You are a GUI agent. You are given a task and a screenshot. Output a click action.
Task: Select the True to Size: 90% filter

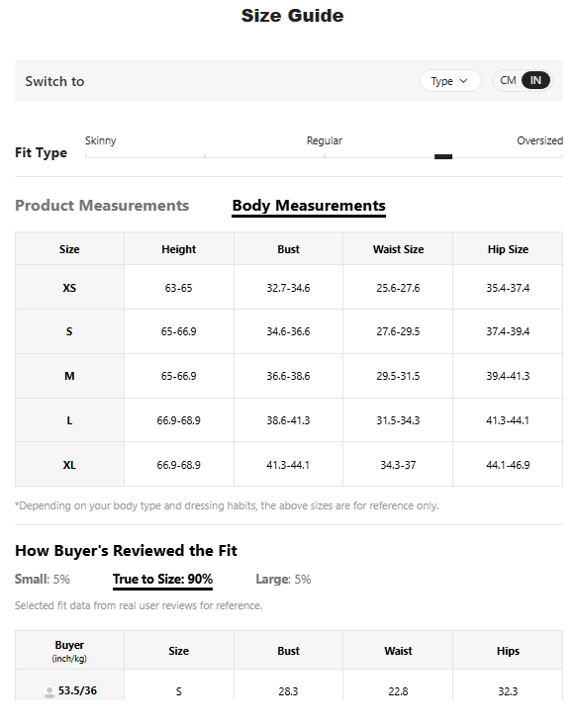coord(162,580)
